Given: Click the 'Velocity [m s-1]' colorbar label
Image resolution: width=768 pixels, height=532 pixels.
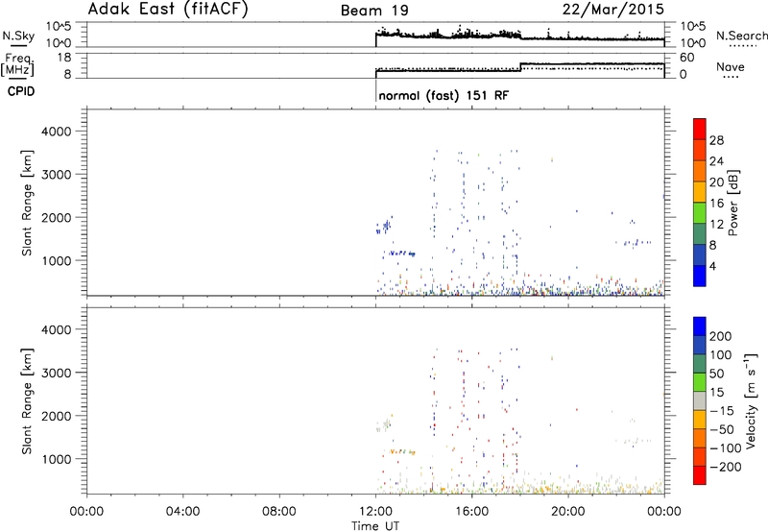Looking at the screenshot, I should [x=751, y=400].
